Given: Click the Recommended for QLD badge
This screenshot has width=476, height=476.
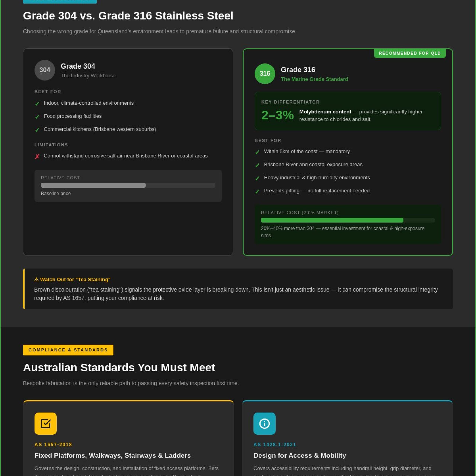Looking at the screenshot, I should (410, 53).
